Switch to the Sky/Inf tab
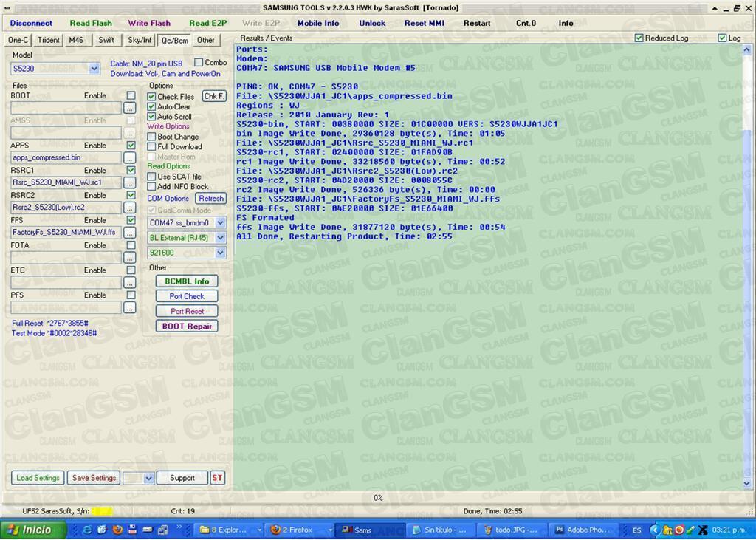This screenshot has width=756, height=540. 139,40
